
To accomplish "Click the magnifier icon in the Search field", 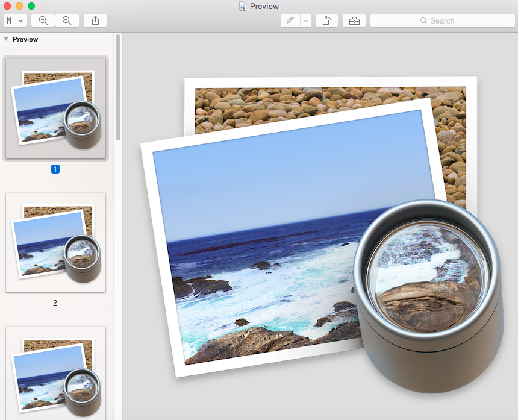I will point(423,20).
